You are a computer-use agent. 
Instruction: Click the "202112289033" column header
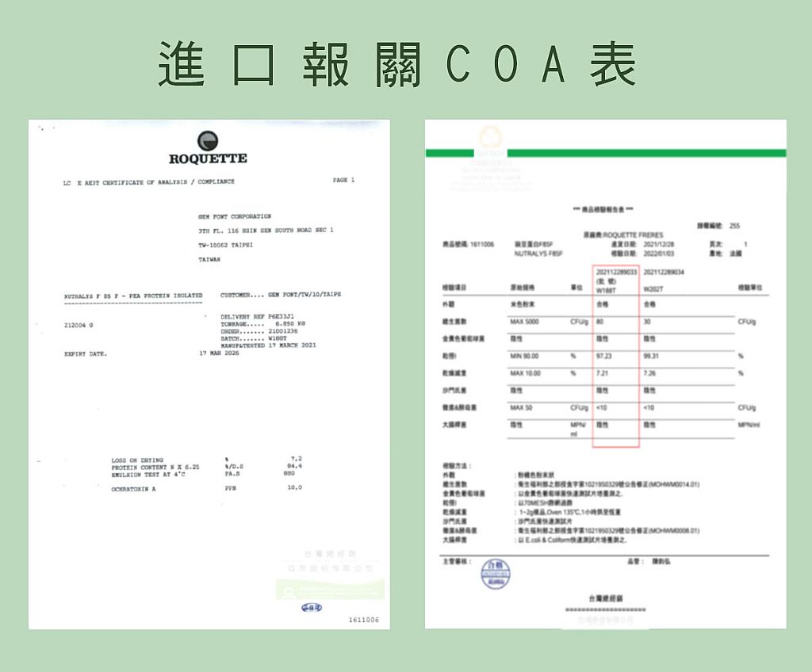click(x=616, y=273)
